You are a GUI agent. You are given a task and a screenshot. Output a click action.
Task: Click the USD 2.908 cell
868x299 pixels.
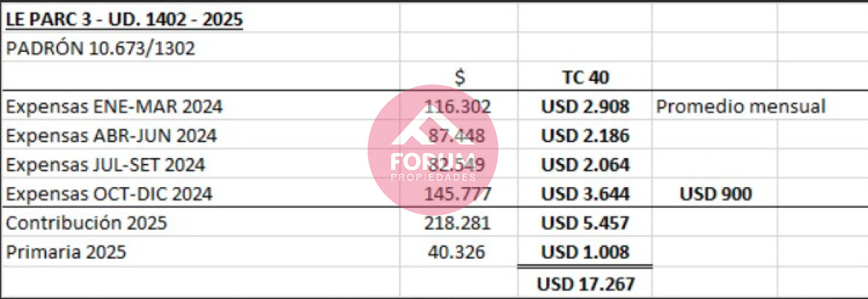[x=584, y=107]
